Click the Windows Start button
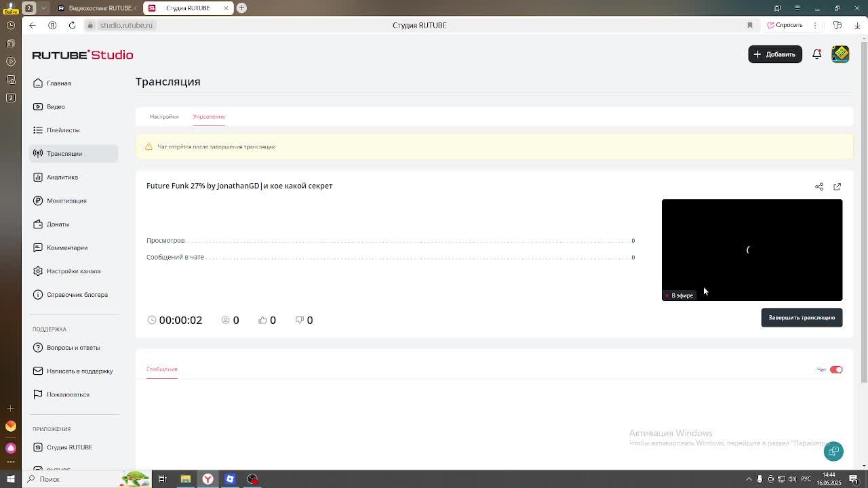Screen dimensions: 868x488 (x=10, y=479)
